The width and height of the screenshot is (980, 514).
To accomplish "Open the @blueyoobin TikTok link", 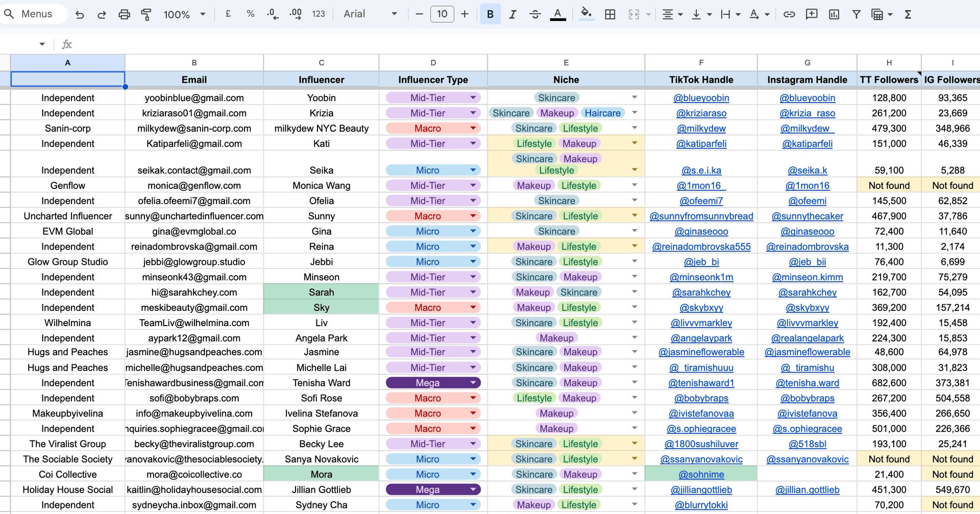I will (x=701, y=98).
